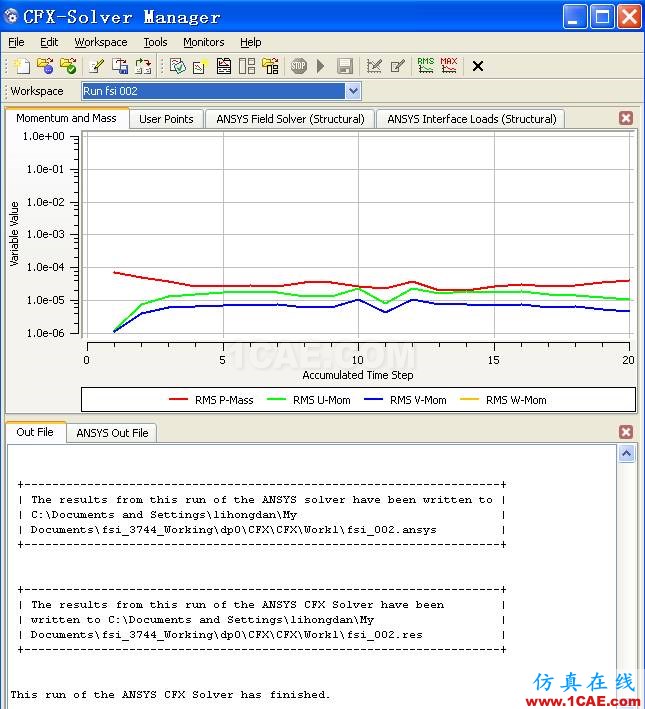Click the Run fsi 002 workspace field

(x=213, y=91)
